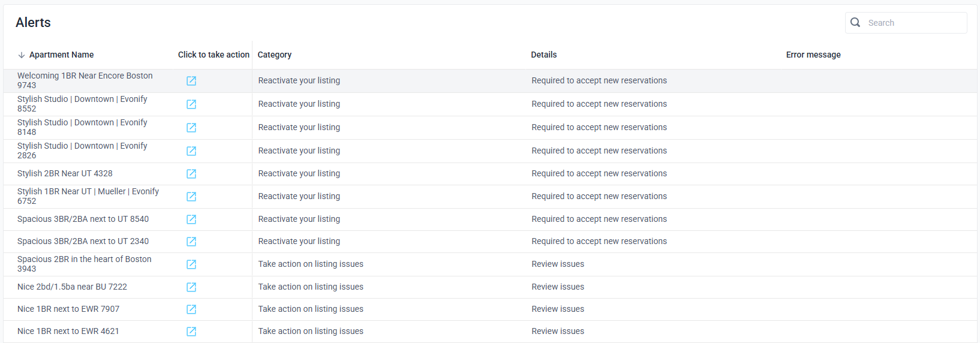Select Spacious 3BR/2BA next to UT 2340 row
This screenshot has width=980, height=343.
(x=83, y=241)
